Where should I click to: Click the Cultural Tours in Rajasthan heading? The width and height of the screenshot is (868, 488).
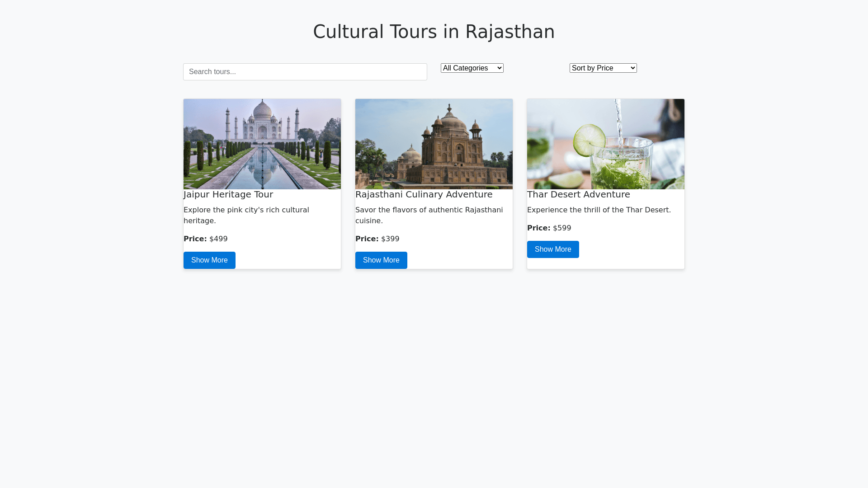tap(434, 32)
